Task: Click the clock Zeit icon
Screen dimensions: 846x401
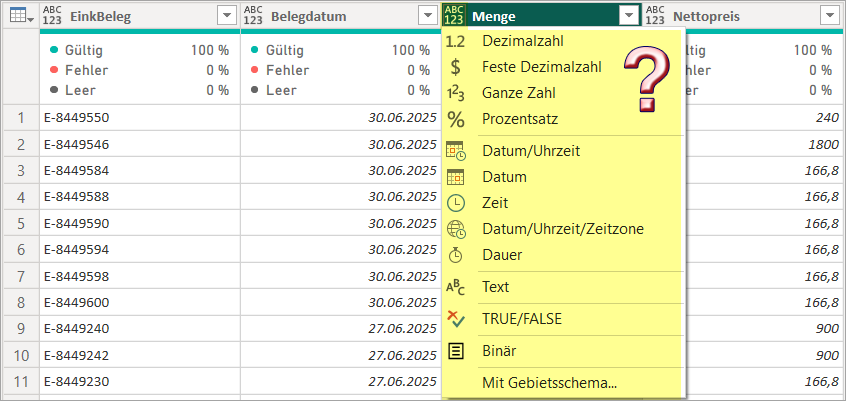Action: point(456,203)
